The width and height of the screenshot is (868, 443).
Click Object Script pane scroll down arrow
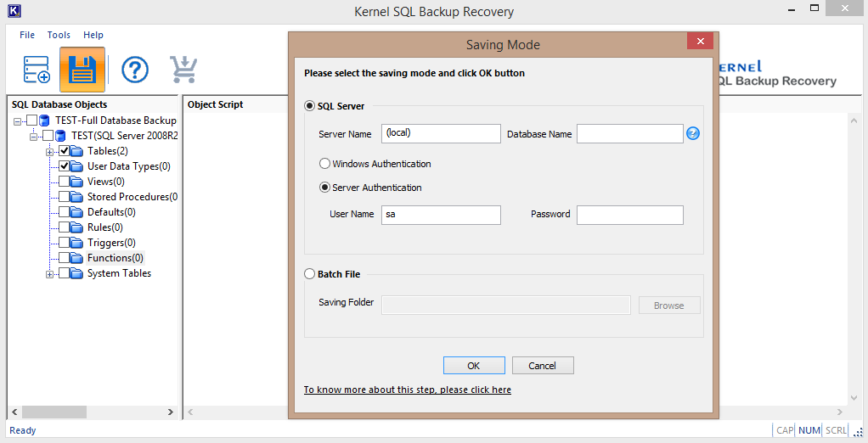pyautogui.click(x=853, y=398)
